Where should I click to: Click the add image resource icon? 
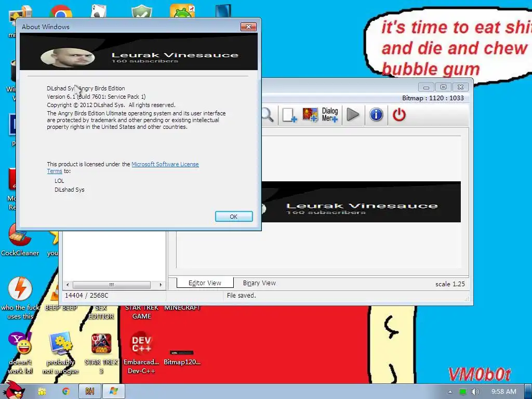click(x=310, y=115)
